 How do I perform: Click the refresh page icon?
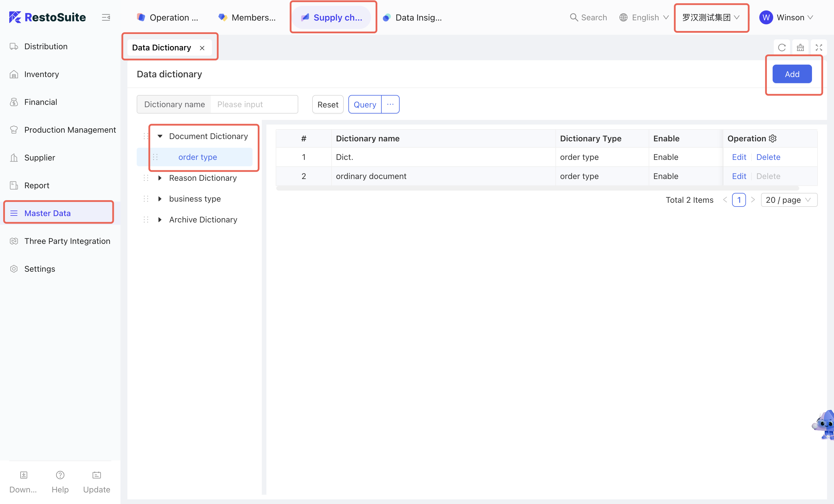(x=782, y=48)
